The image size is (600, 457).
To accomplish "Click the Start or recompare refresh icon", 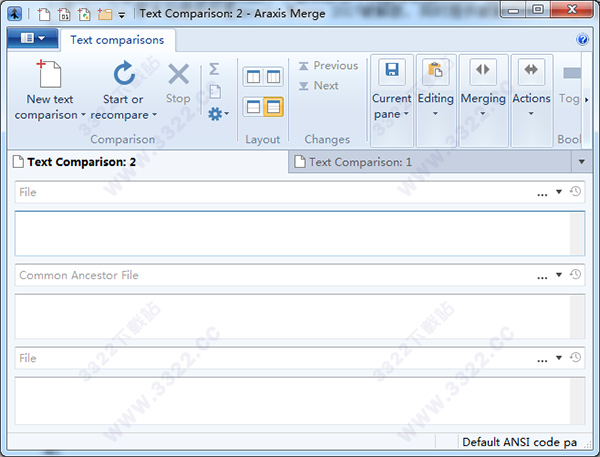I will pyautogui.click(x=124, y=73).
